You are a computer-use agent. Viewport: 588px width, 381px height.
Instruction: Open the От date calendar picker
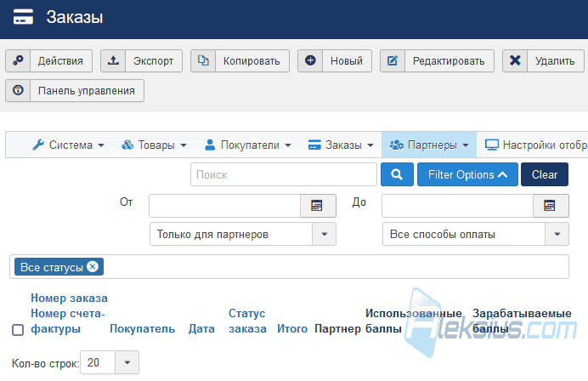(318, 206)
